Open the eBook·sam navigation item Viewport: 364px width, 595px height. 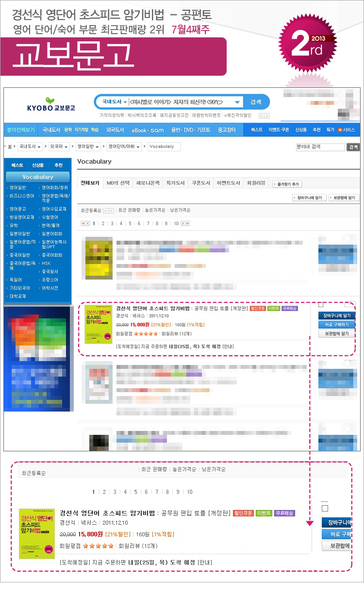148,130
